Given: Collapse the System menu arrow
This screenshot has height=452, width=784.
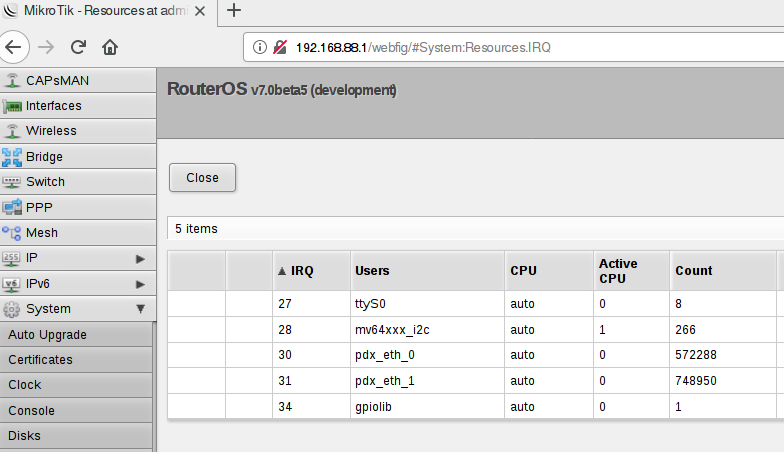Looking at the screenshot, I should pyautogui.click(x=140, y=309).
